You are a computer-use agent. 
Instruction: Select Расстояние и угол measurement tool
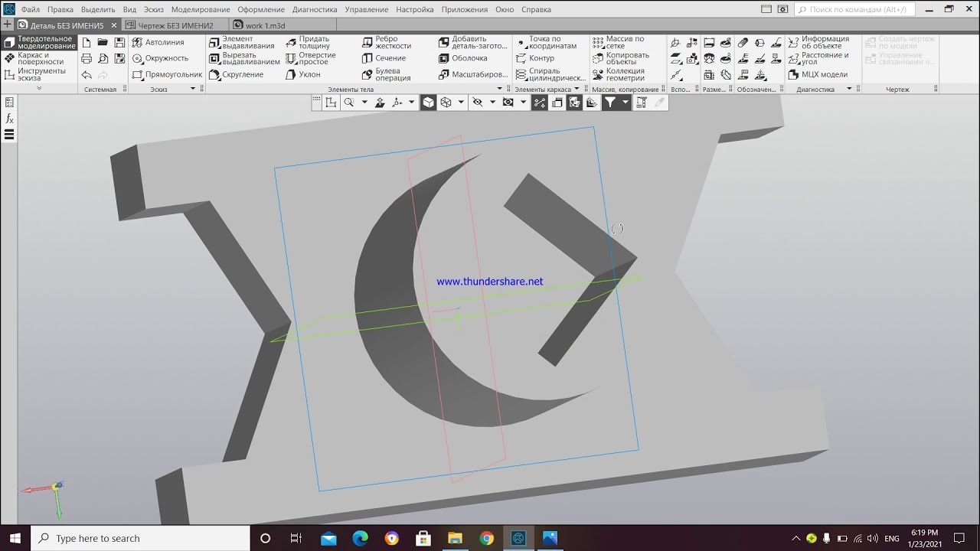coord(819,59)
